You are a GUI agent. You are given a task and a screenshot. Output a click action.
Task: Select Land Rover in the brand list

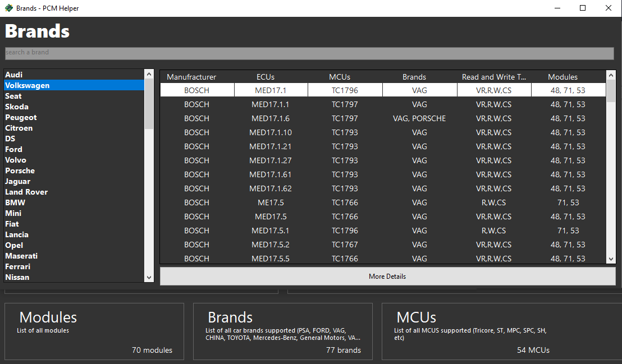74,192
